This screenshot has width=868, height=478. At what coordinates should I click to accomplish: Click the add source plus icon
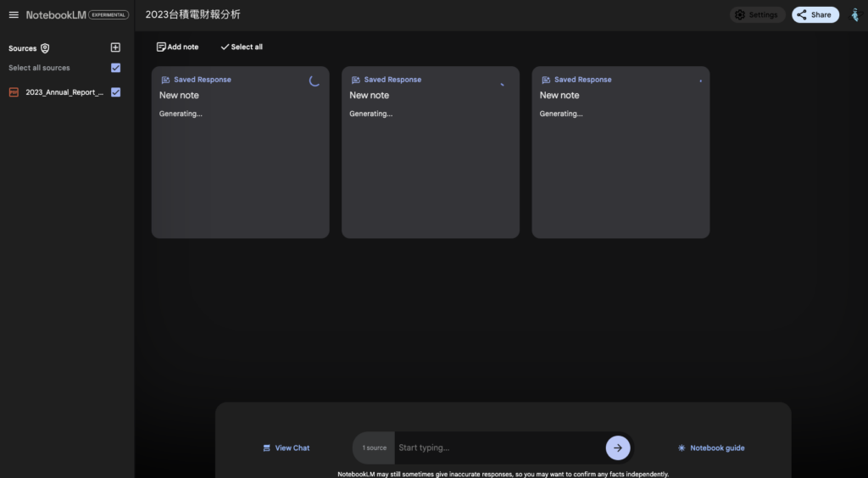click(x=116, y=48)
